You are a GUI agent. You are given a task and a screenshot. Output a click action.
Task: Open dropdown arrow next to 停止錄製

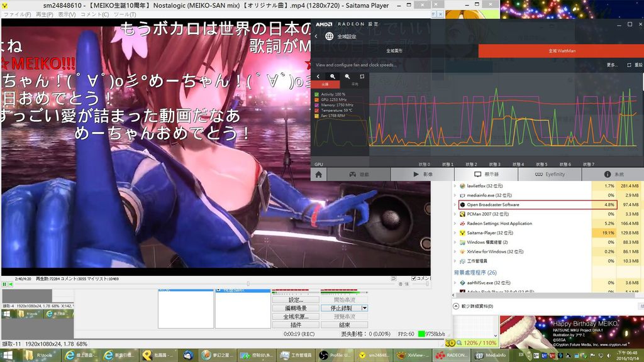coord(364,308)
